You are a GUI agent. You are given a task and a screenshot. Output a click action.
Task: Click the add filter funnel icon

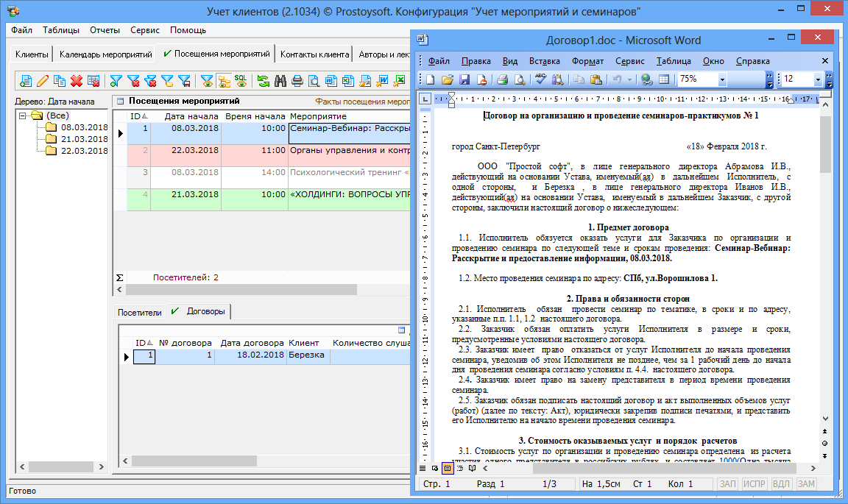[116, 81]
